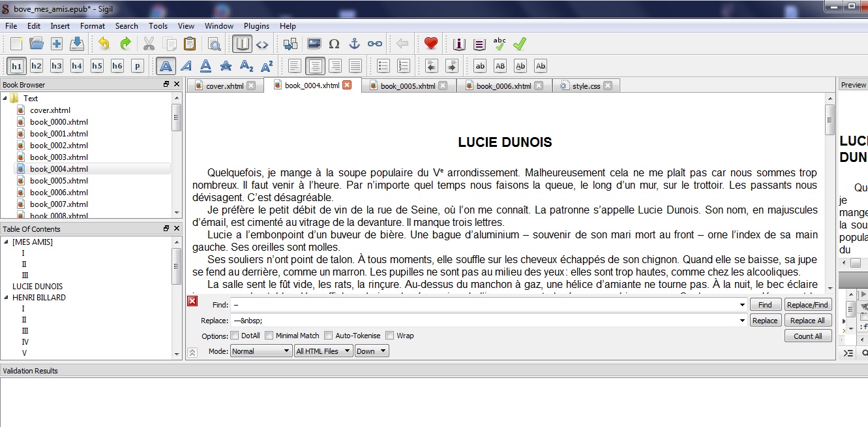868x427 pixels.
Task: Switch to Code View with angle-brackets icon
Action: (x=262, y=44)
